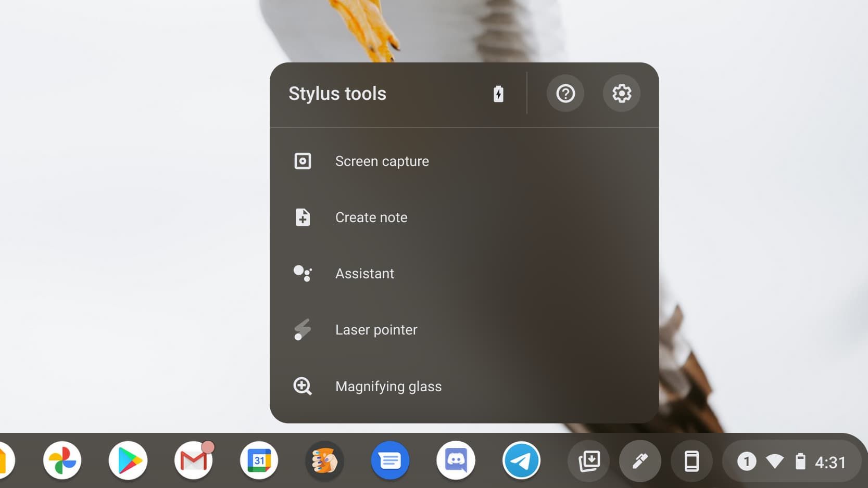868x488 pixels.
Task: Launch the Infinite Painter drawing app
Action: tap(324, 460)
